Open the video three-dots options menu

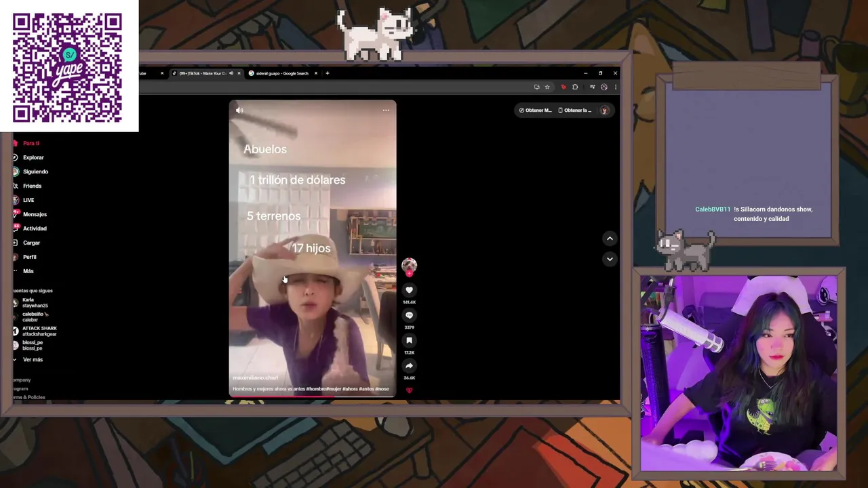(386, 110)
